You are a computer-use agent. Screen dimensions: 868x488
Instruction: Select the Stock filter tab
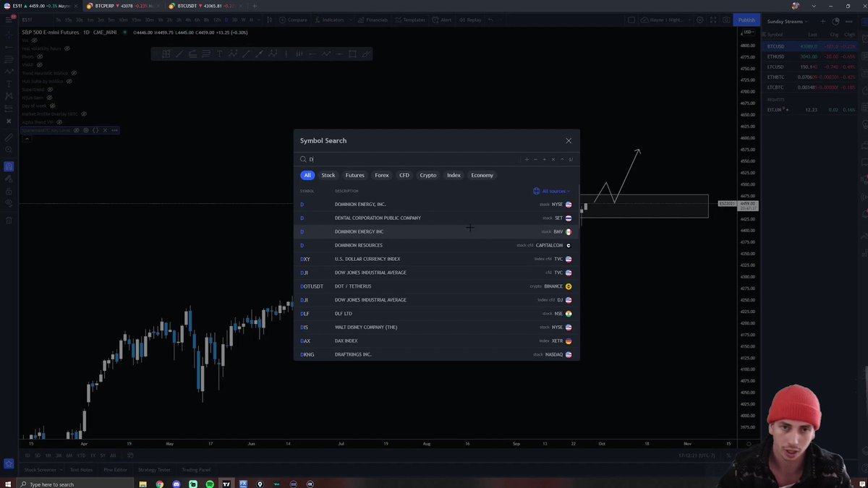pos(328,175)
